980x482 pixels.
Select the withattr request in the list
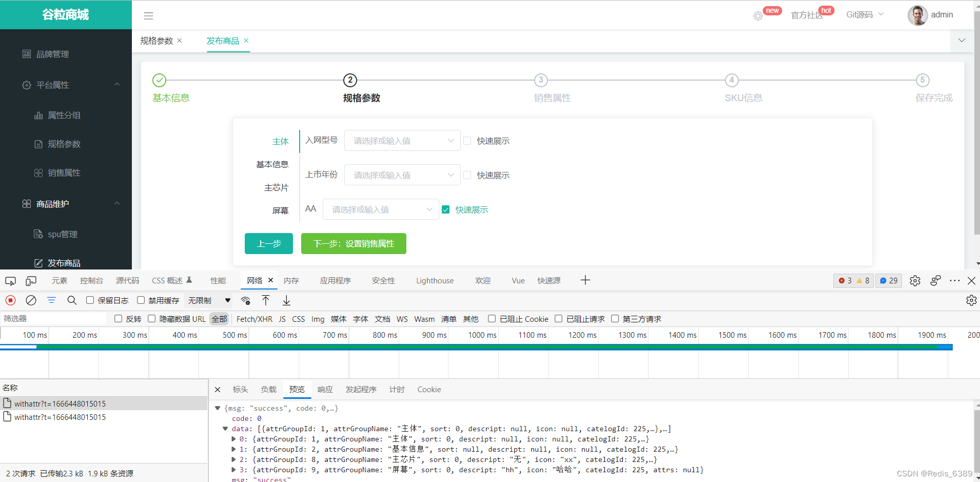[x=60, y=403]
